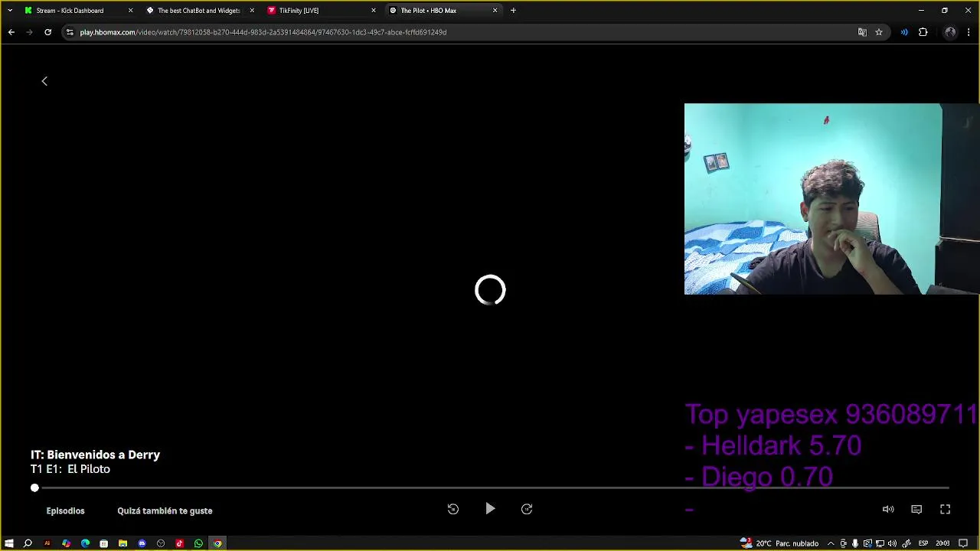Switch to TikFinity [LIVE] tab

[320, 11]
